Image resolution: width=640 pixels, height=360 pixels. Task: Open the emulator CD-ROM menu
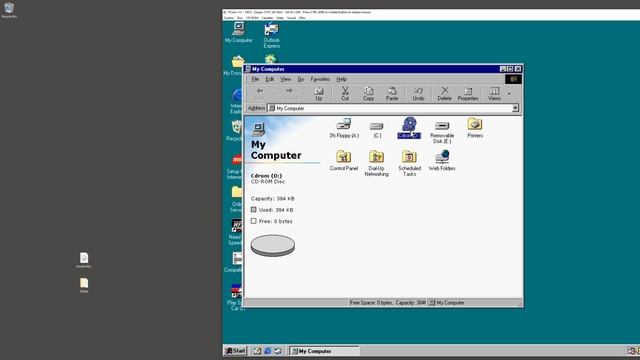click(252, 18)
